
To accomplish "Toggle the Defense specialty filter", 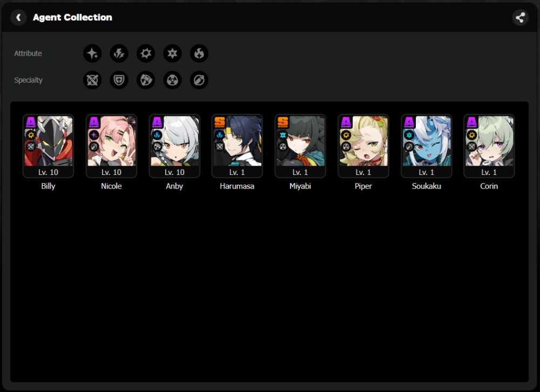I will click(x=119, y=80).
